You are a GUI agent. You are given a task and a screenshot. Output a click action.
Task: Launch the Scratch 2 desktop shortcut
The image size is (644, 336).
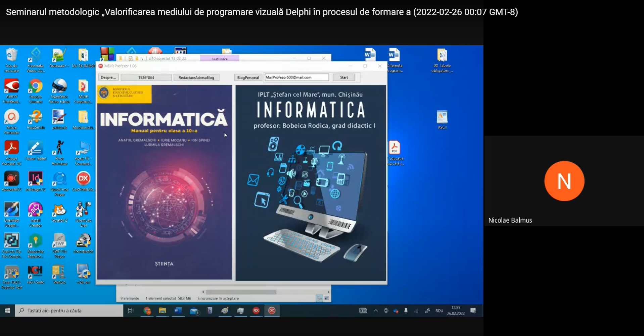coord(59,211)
